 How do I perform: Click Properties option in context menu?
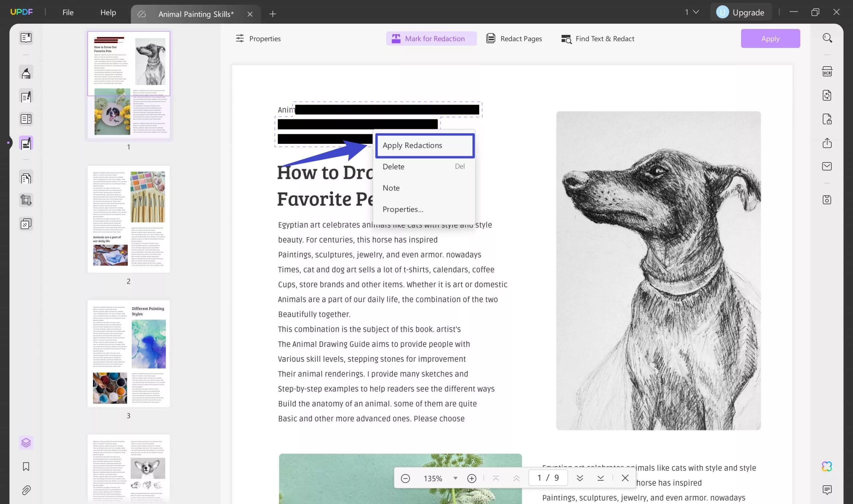click(403, 209)
